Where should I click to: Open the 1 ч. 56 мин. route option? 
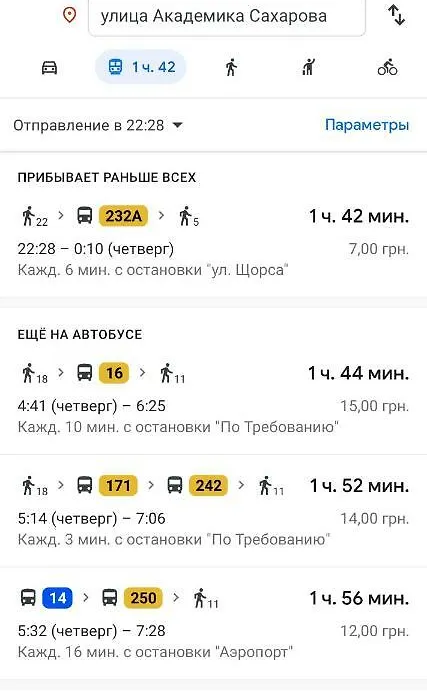(x=214, y=624)
